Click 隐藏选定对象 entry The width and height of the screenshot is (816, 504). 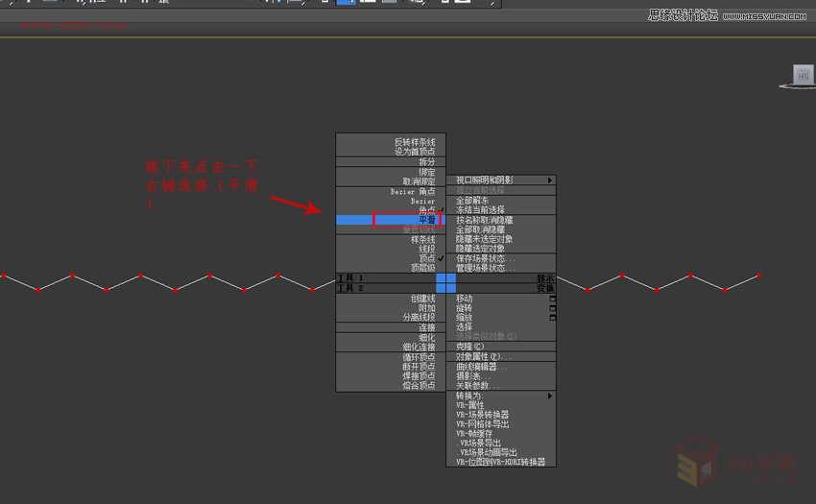click(480, 249)
